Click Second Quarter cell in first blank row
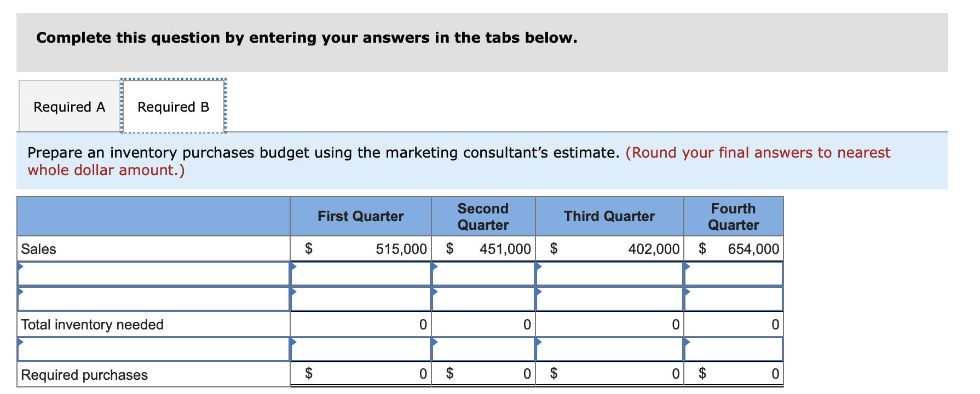The height and width of the screenshot is (394, 980). 483,274
